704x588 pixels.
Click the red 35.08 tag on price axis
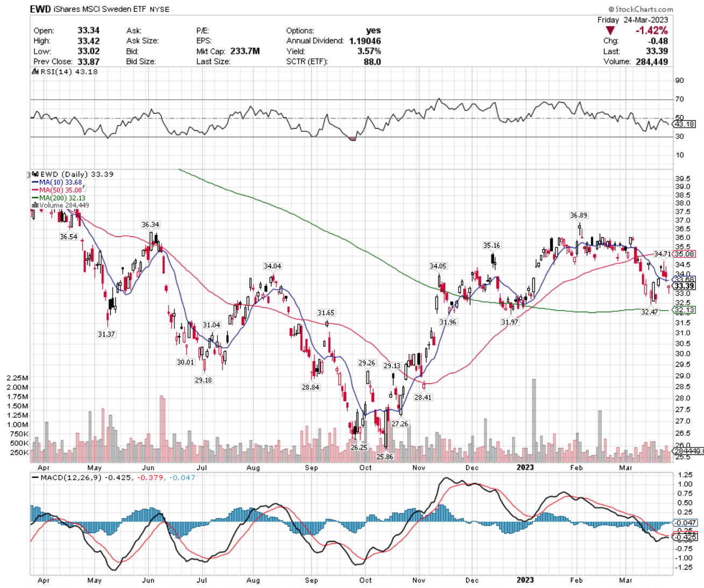(685, 254)
